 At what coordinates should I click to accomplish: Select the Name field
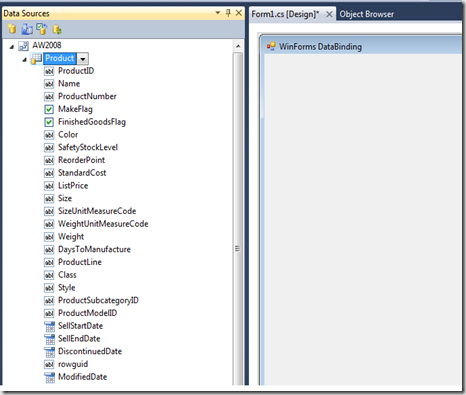(x=69, y=84)
